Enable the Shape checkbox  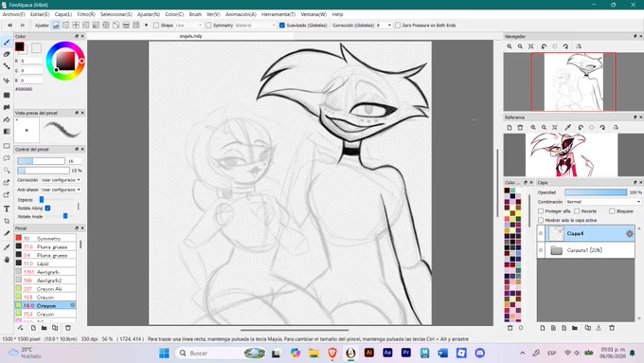click(x=156, y=26)
